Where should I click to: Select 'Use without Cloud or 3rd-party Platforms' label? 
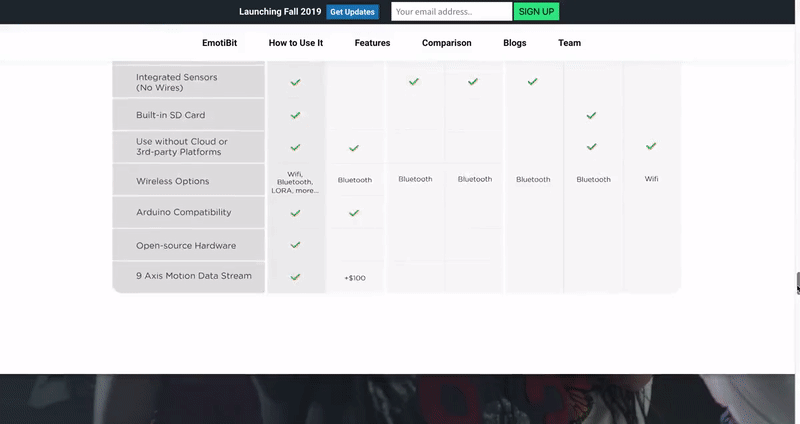click(182, 146)
